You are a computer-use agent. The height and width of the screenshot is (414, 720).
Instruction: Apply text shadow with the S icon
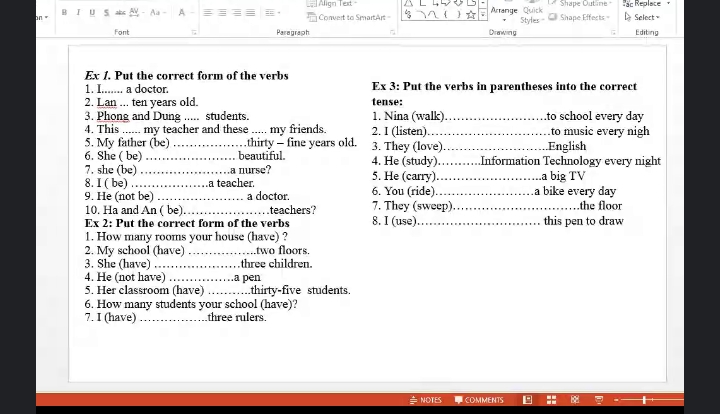[x=106, y=13]
